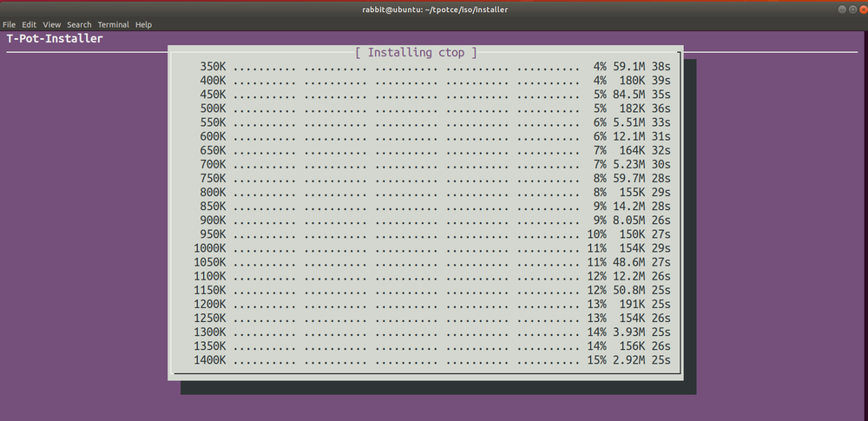Select the '950K' progress row label
The height and width of the screenshot is (421, 868).
(x=214, y=234)
